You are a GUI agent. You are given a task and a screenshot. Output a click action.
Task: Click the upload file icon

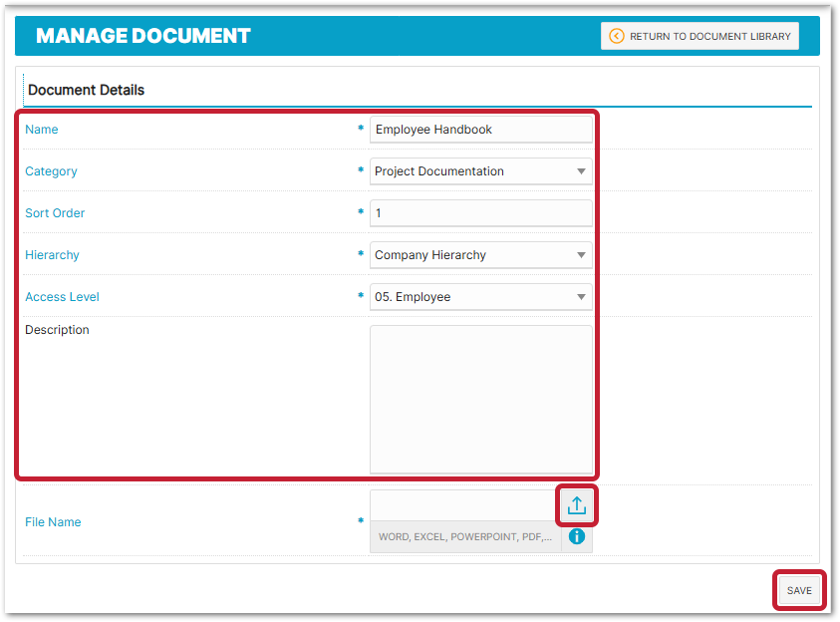576,506
